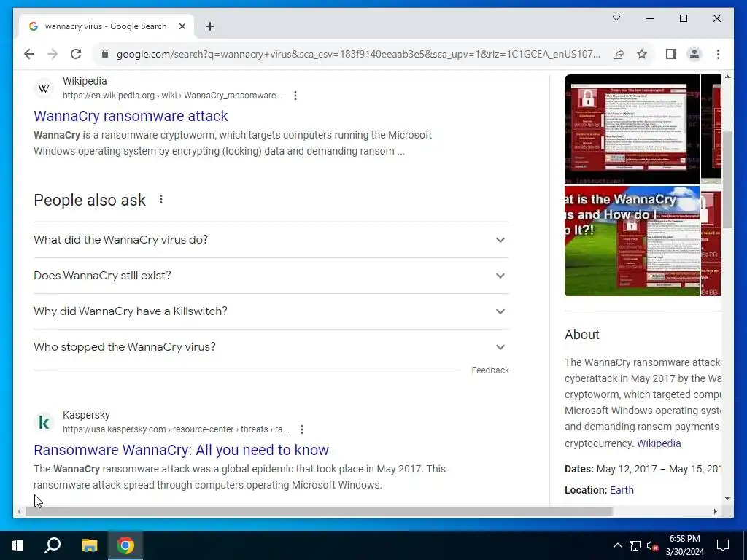Click the Feedback link below questions
Image resolution: width=747 pixels, height=560 pixels.
pos(490,370)
